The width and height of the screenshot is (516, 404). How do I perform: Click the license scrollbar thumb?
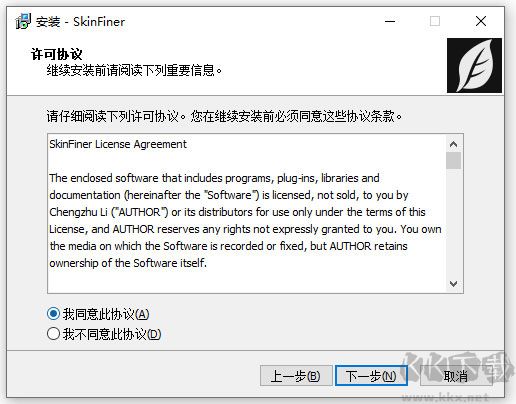click(453, 161)
